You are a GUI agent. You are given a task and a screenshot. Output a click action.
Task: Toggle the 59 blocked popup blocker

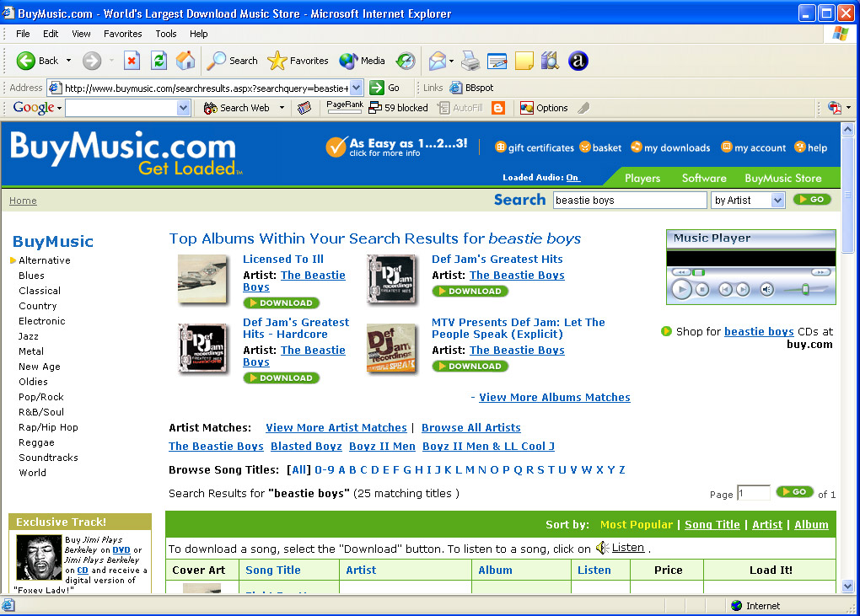point(398,108)
